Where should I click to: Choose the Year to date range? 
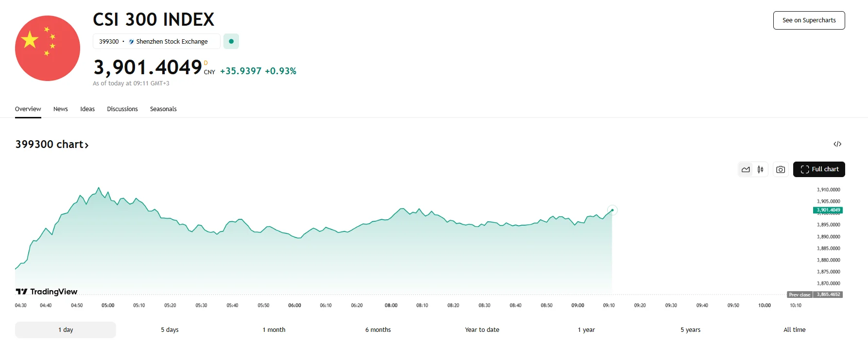pyautogui.click(x=482, y=330)
